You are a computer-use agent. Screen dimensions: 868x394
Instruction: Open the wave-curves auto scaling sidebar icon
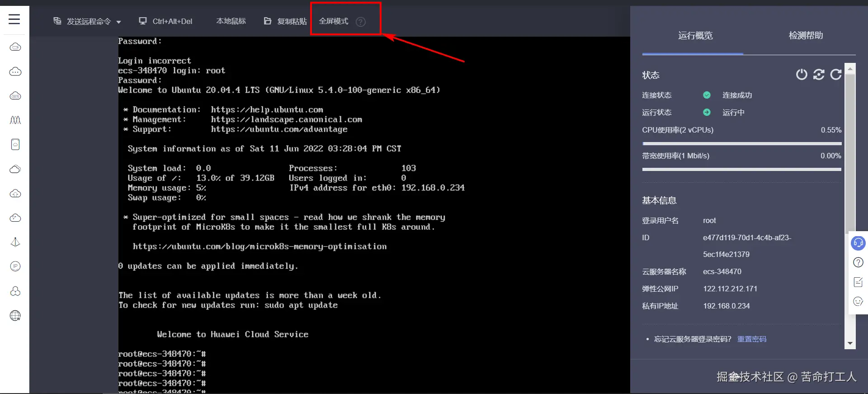coord(15,120)
